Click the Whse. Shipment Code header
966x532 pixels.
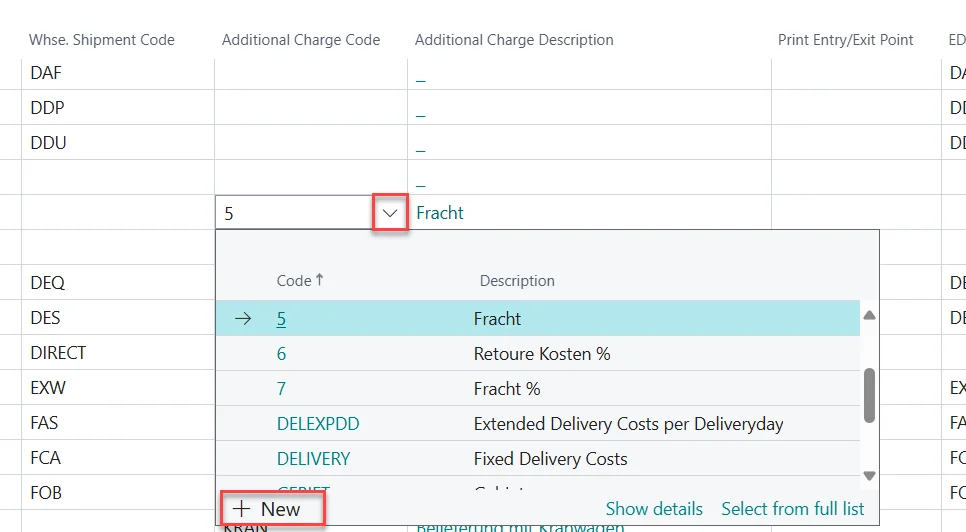(103, 40)
